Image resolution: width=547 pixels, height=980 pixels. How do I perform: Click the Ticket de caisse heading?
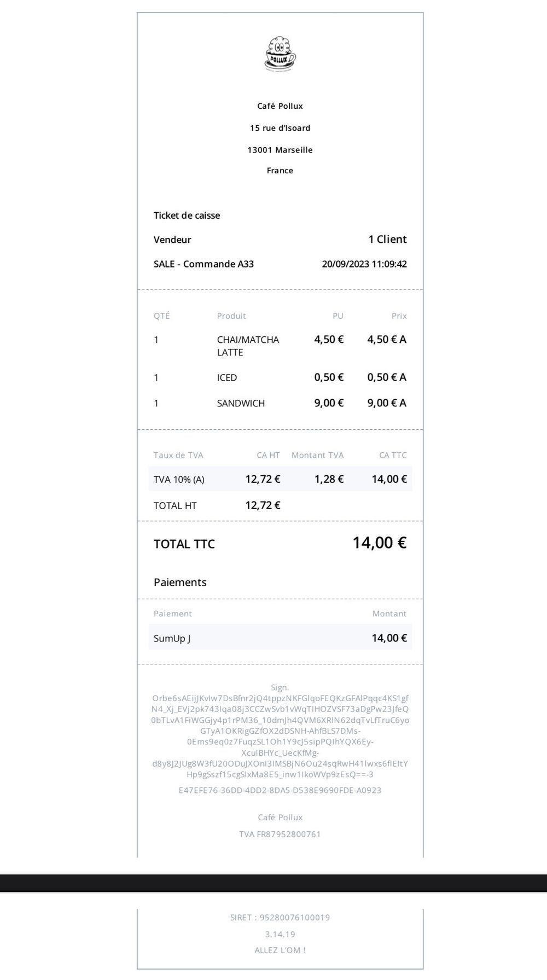(x=187, y=215)
